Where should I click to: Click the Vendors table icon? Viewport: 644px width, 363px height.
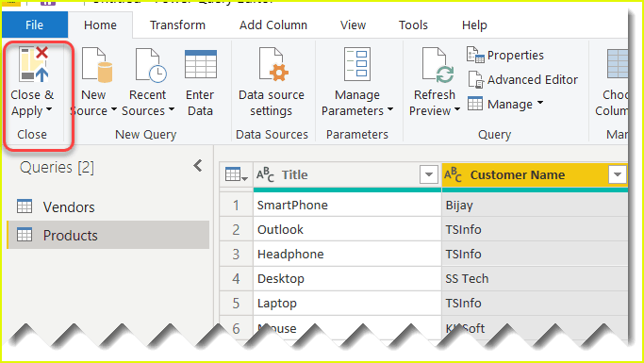[x=25, y=206]
